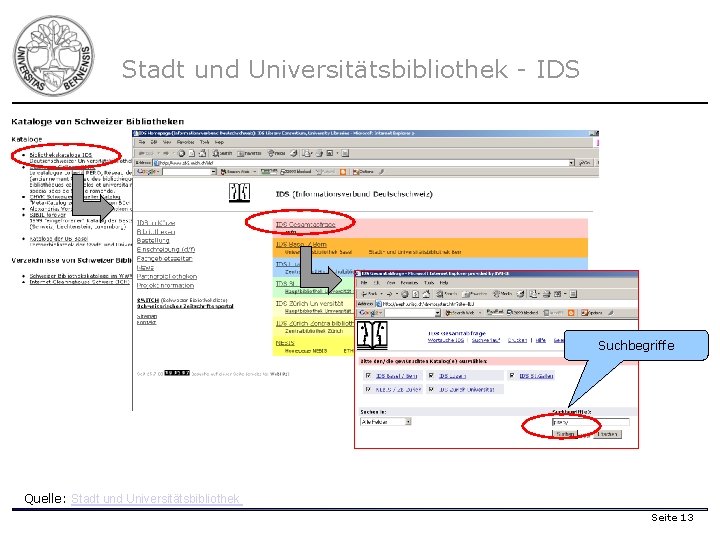Toggle the NEBIS / ZB Zürich checkbox
Screen dimensions: 720x540
(x=368, y=389)
